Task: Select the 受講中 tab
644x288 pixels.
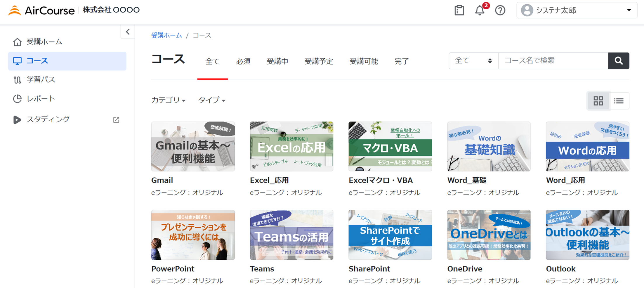Action: [x=277, y=61]
